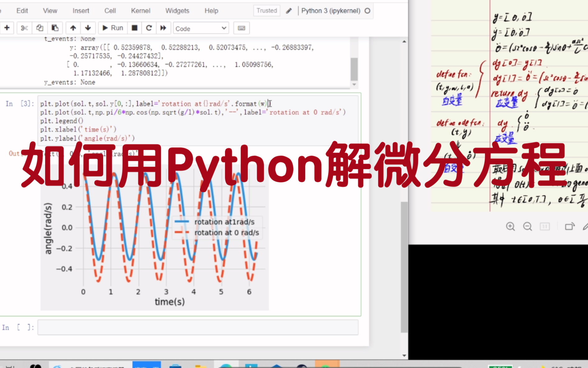The image size is (588, 368).
Task: Click the code line starting 'plt.ylabel'
Action: coord(87,138)
